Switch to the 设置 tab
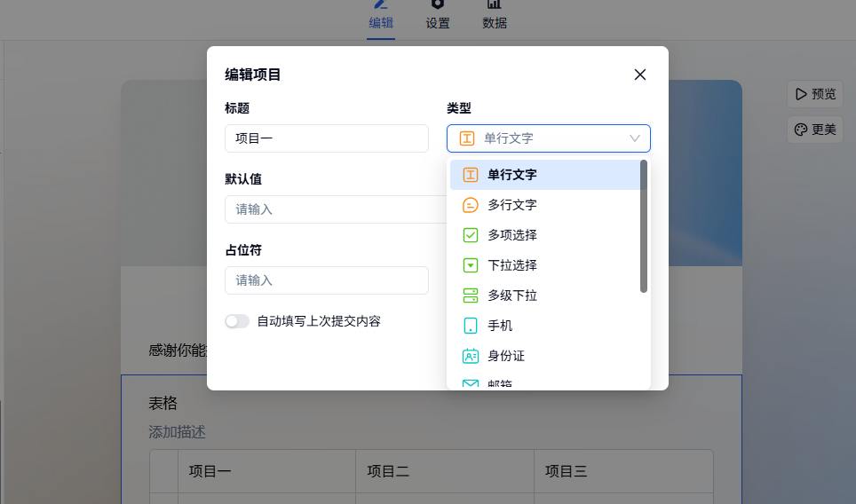The width and height of the screenshot is (856, 504). (x=438, y=16)
